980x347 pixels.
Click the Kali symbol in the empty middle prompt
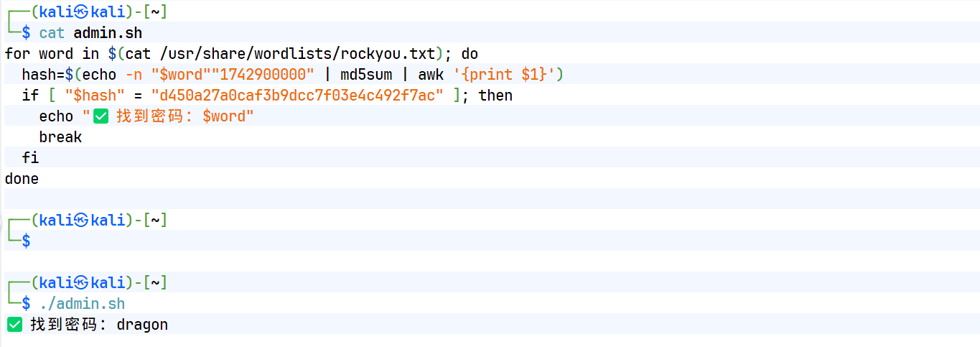point(82,221)
